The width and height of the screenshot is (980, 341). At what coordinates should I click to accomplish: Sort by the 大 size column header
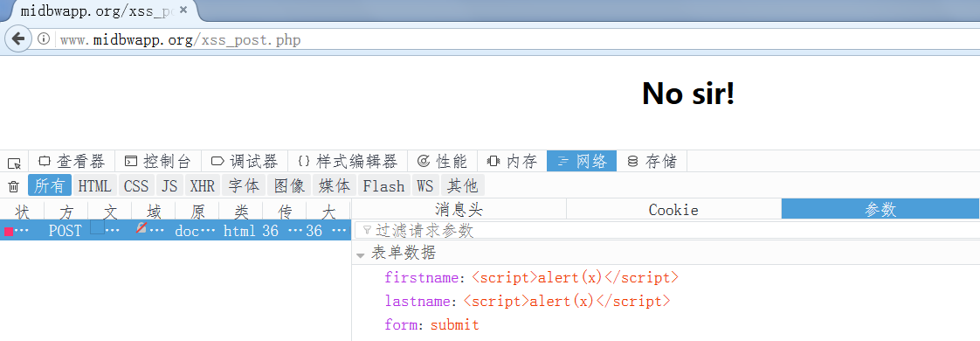pyautogui.click(x=328, y=210)
